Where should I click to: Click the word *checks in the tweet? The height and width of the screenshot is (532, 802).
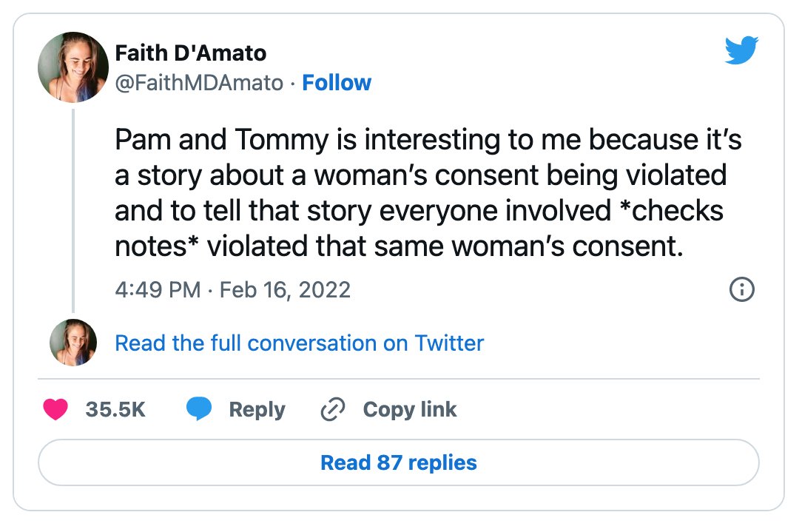tap(671, 210)
